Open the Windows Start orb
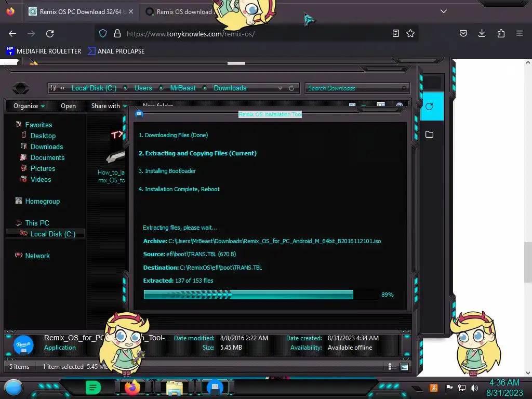This screenshot has width=532, height=399. click(14, 388)
